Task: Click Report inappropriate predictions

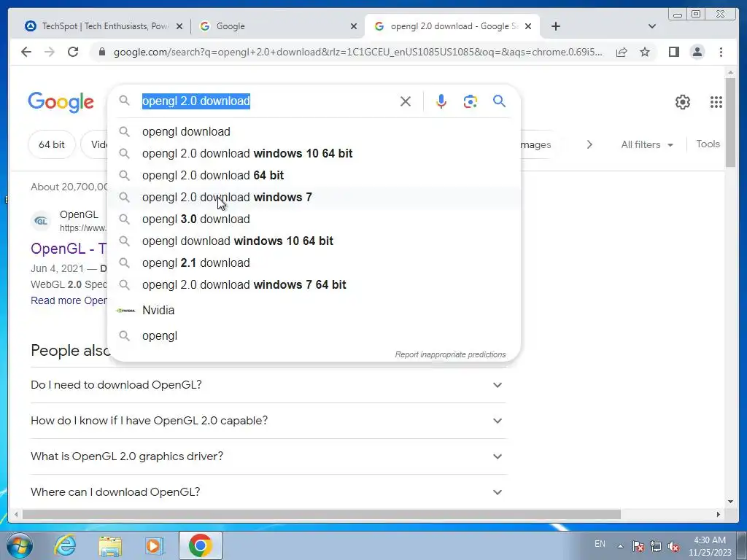Action: point(450,355)
